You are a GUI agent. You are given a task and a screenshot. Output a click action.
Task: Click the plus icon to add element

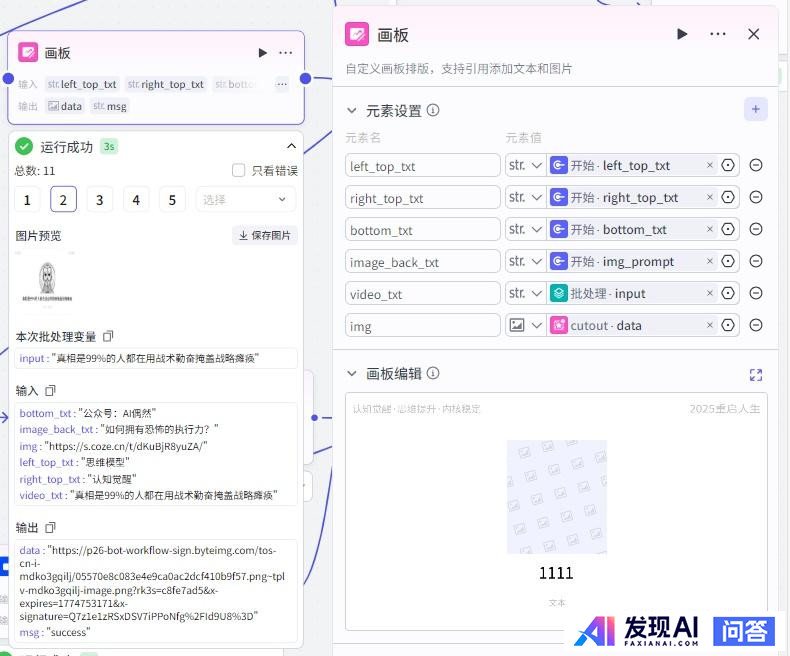pyautogui.click(x=755, y=109)
